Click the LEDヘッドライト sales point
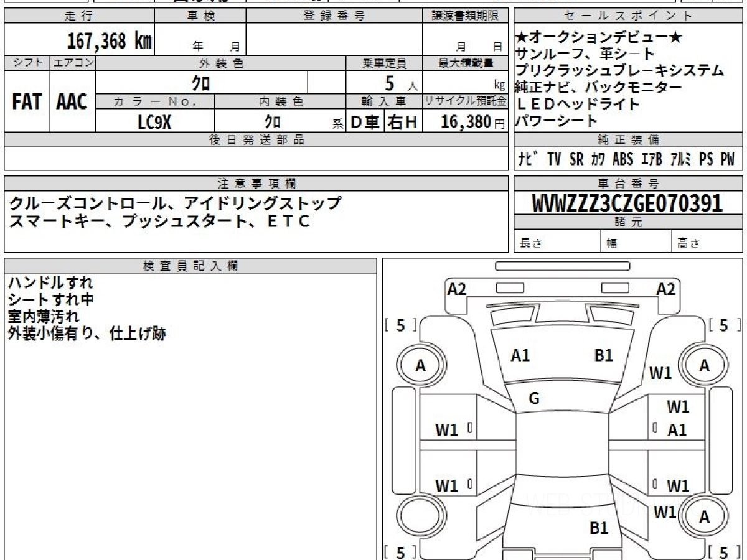This screenshot has height=560, width=747. [578, 104]
